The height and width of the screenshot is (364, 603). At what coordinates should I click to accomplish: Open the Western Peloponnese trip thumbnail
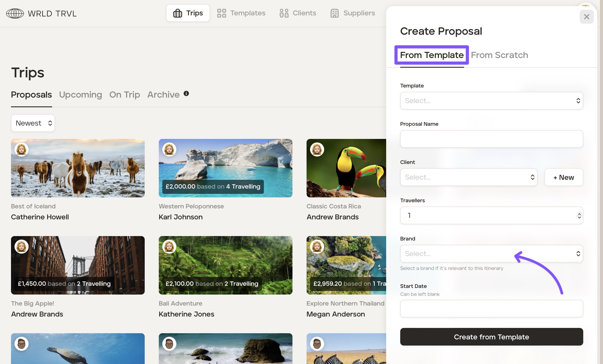pos(225,164)
